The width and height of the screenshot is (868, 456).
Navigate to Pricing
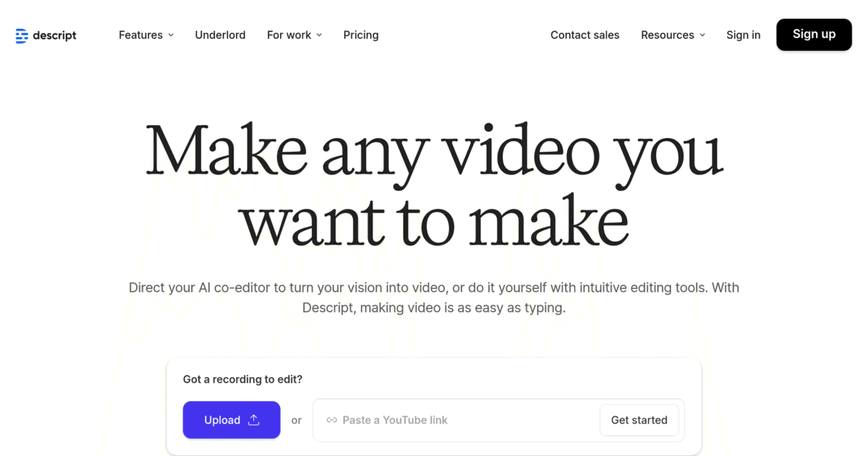[x=361, y=35]
